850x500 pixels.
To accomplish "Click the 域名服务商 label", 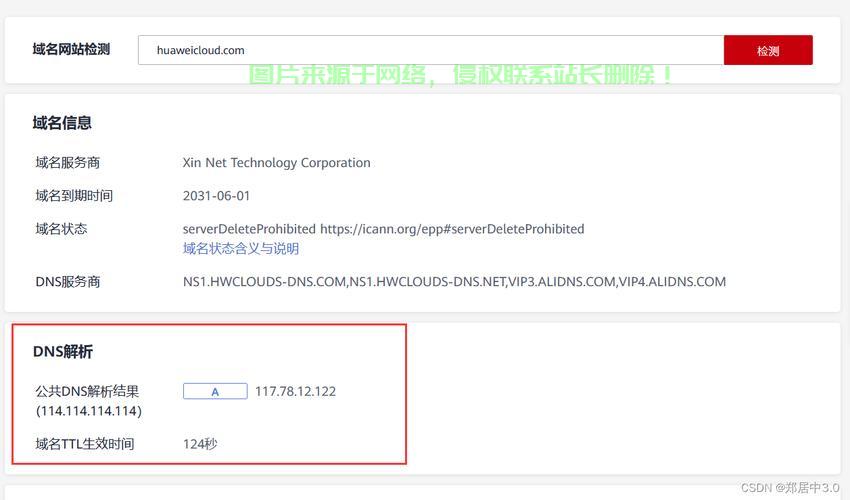I will coord(68,163).
